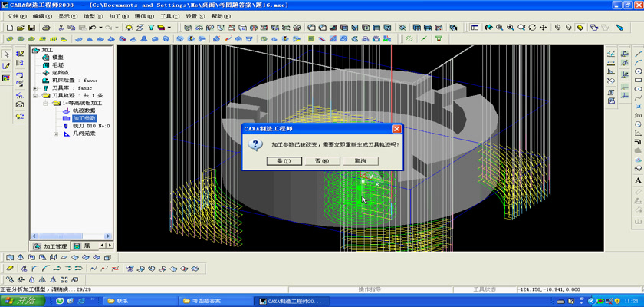Close the CAXA制造工程师 dialog
Image resolution: width=644 pixels, height=307 pixels.
pyautogui.click(x=396, y=129)
